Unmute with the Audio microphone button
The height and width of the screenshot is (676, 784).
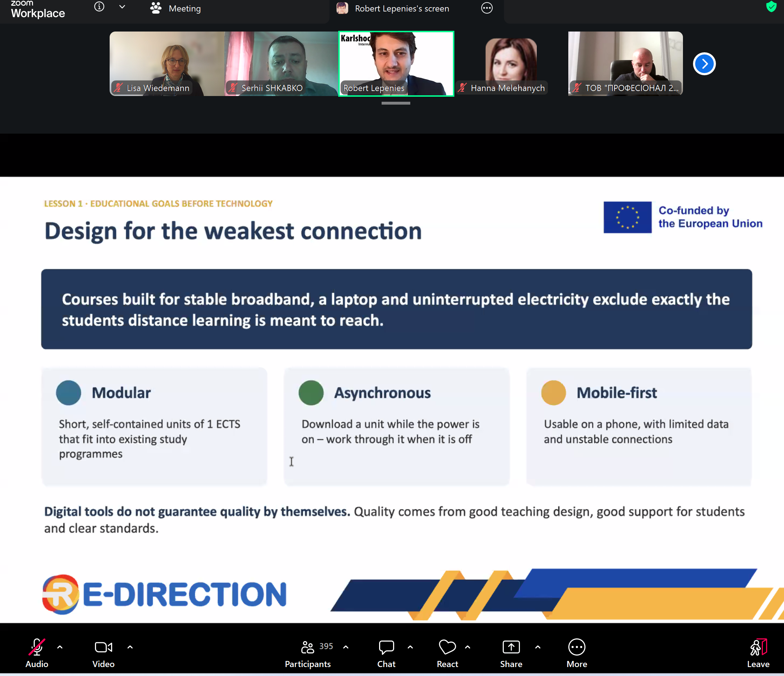(37, 653)
